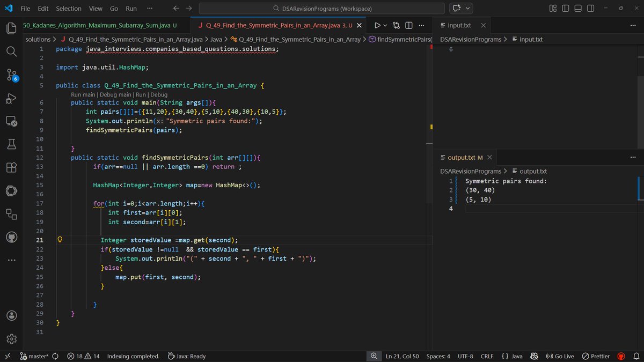The width and height of the screenshot is (644, 362).
Task: Click Run main code lens link
Action: (83, 94)
